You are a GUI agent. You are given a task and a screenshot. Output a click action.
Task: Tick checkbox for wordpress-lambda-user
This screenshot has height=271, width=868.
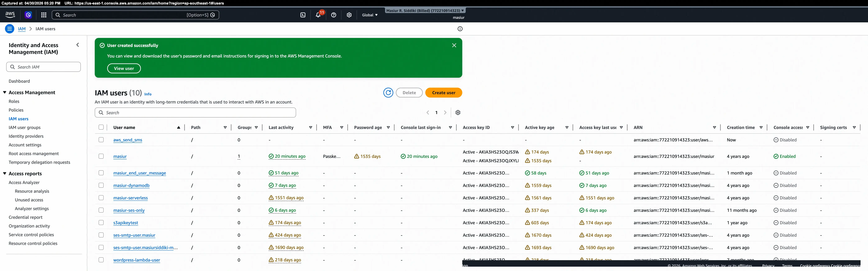pos(101,260)
